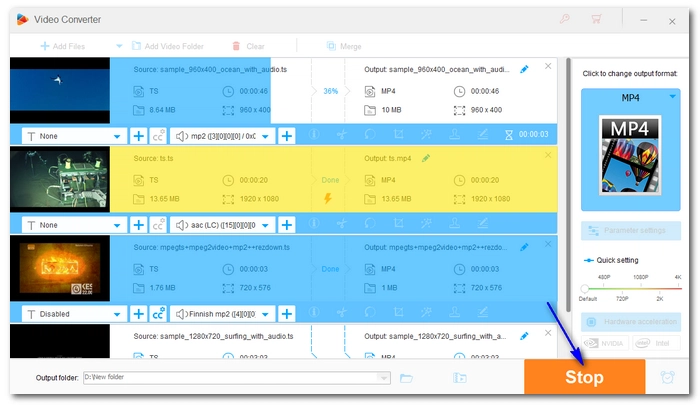Click the icon right of output folder browse

(x=459, y=378)
